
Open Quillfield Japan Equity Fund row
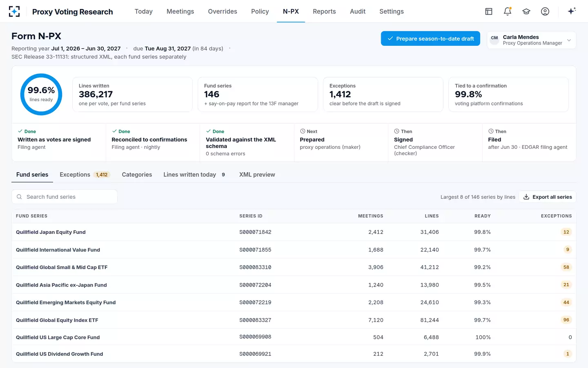294,232
